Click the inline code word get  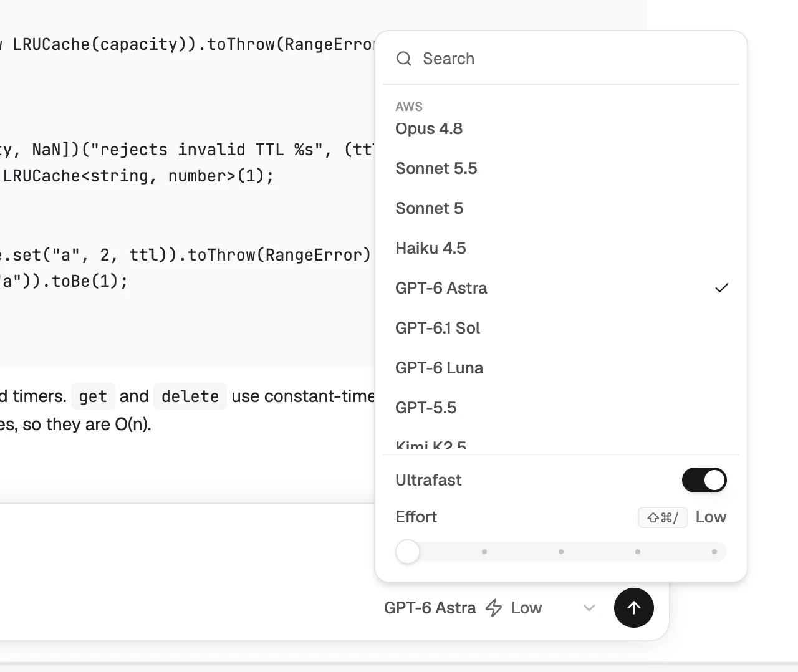tap(93, 396)
